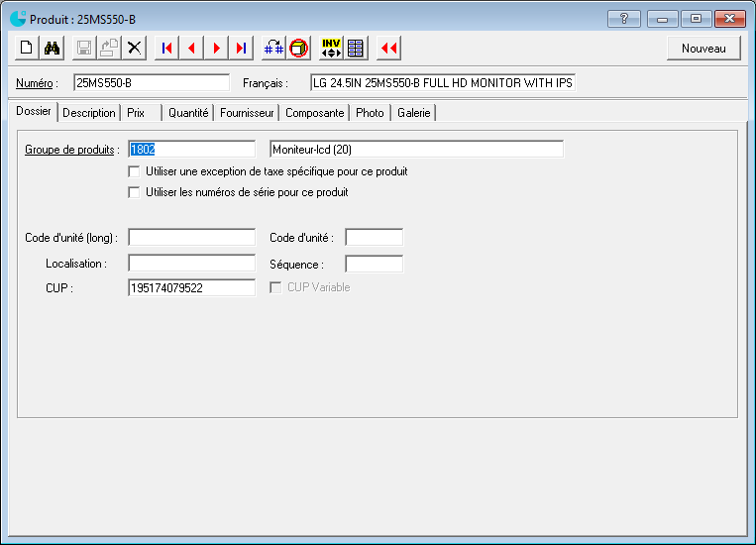Screen dimensions: 756x545
Task: Click the question mark help button
Action: [x=624, y=19]
